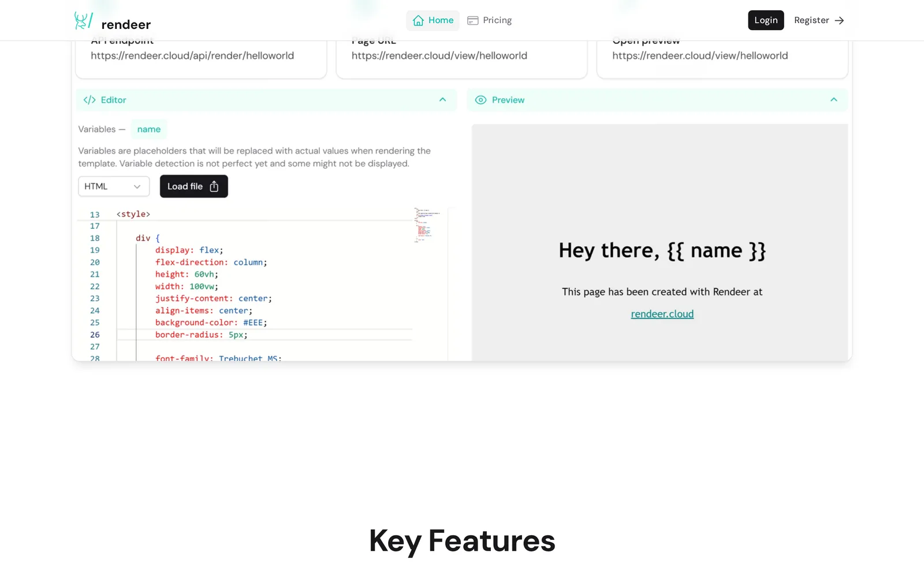
Task: Click the code editor minimap
Action: [429, 225]
